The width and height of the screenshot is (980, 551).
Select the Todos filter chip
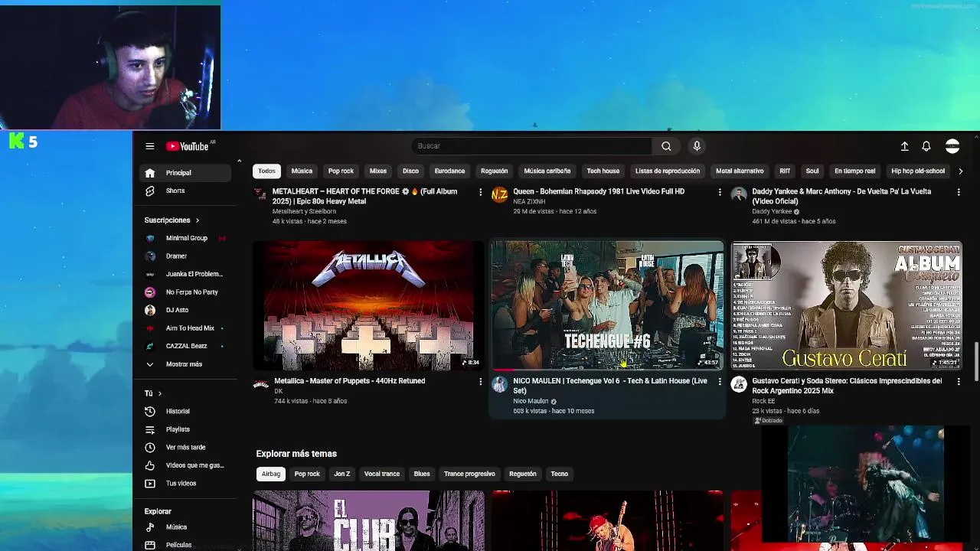266,171
